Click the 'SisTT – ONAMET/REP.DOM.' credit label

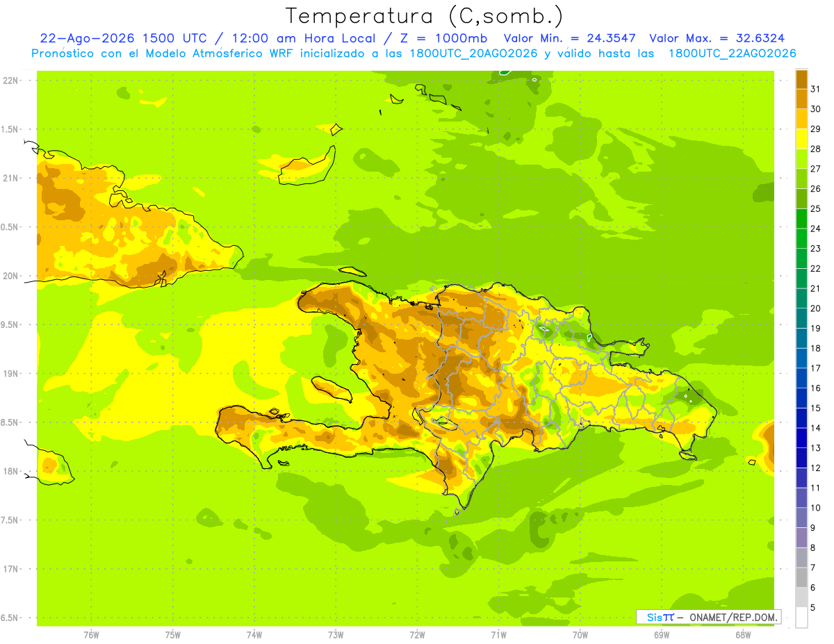click(x=709, y=617)
